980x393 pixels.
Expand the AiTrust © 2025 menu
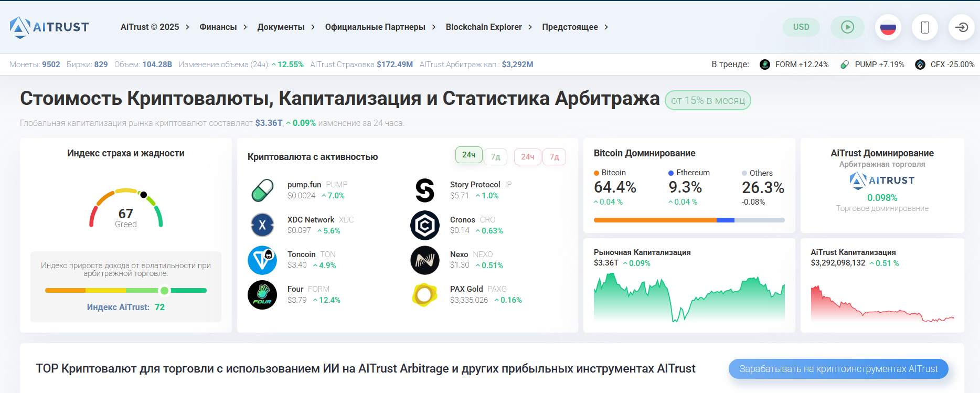tap(155, 27)
